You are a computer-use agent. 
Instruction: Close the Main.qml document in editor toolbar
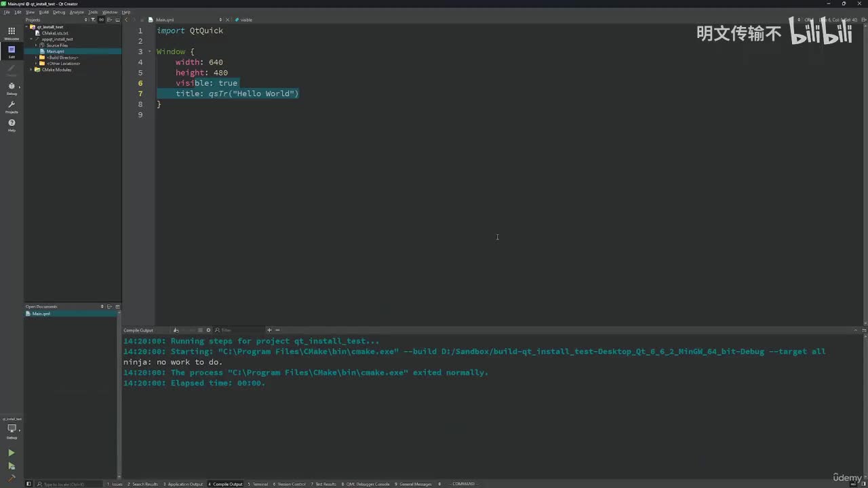click(x=227, y=20)
